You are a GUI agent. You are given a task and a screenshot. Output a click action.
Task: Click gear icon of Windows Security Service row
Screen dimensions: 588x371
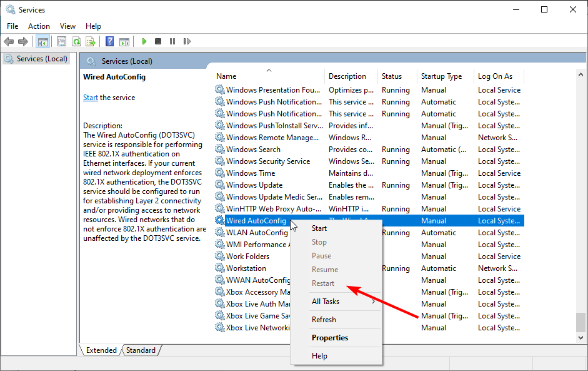pos(219,161)
